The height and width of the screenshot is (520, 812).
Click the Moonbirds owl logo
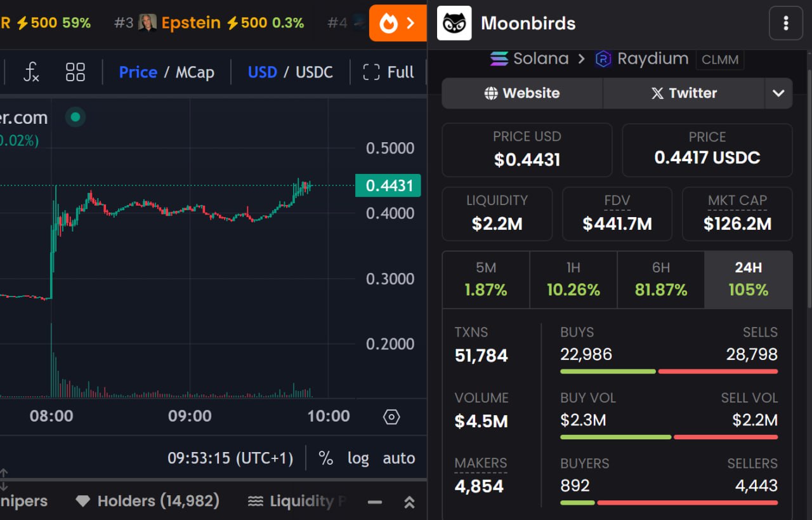454,23
